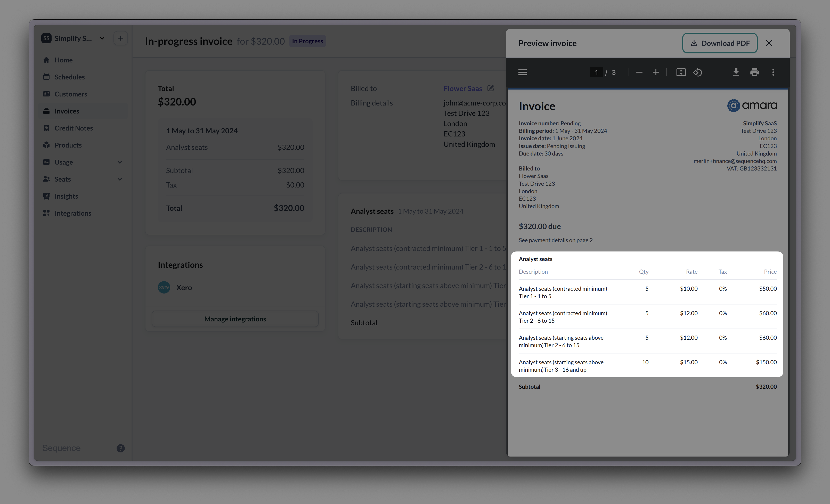This screenshot has width=830, height=504.
Task: Expand the Seats sidebar section
Action: click(120, 179)
